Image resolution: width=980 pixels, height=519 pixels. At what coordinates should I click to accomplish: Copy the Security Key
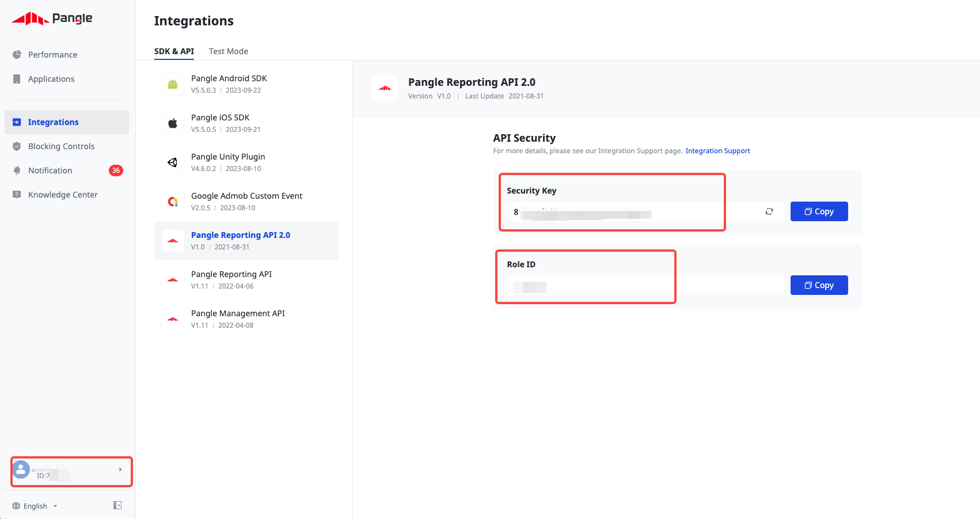pos(819,211)
